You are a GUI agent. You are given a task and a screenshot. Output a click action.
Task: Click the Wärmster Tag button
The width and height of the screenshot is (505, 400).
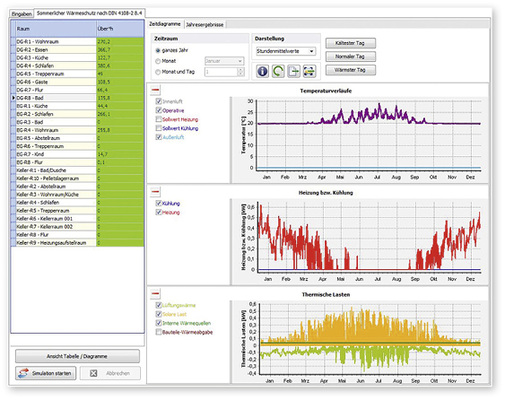pyautogui.click(x=350, y=70)
